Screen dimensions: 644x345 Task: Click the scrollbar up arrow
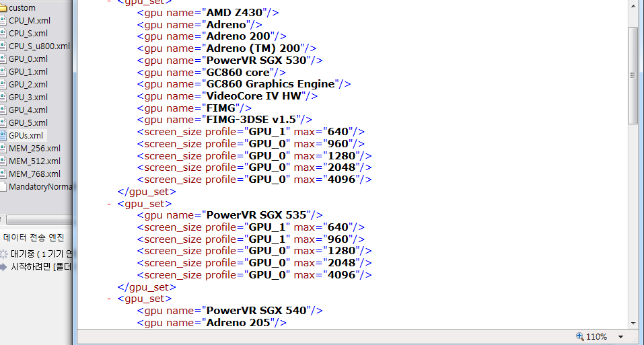point(633,6)
